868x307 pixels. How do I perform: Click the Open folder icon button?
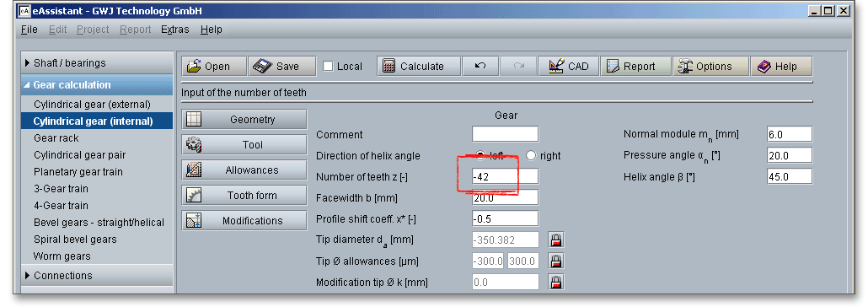coord(214,66)
